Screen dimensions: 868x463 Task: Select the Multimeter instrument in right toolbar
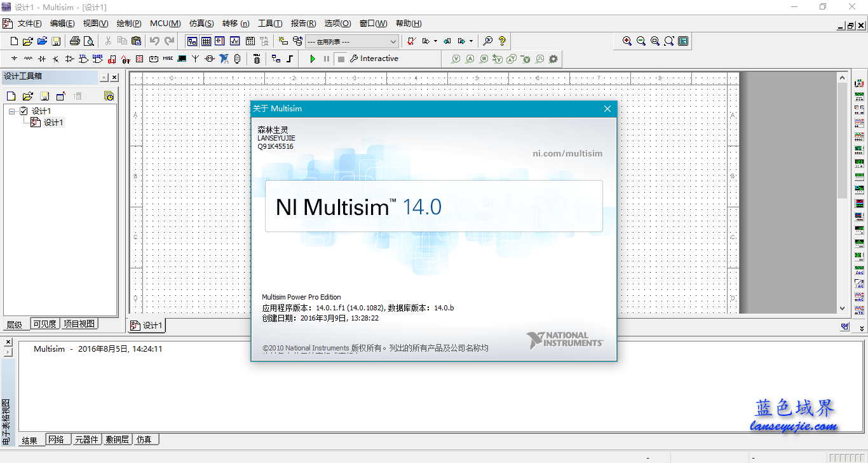click(859, 83)
